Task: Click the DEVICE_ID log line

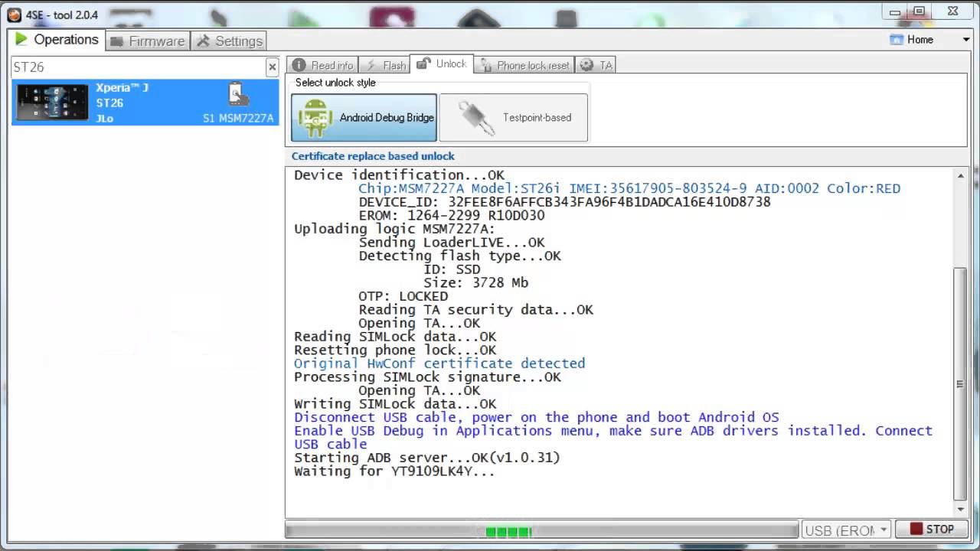Action: 564,202
